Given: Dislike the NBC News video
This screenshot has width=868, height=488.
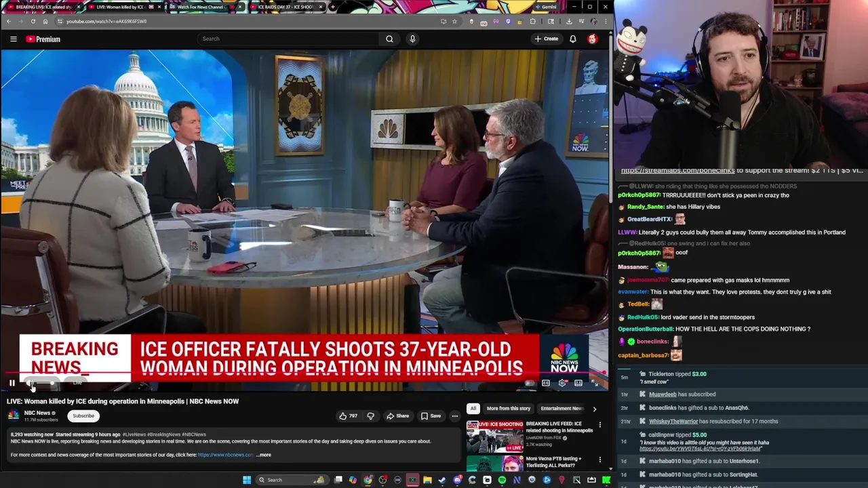Looking at the screenshot, I should pos(370,415).
